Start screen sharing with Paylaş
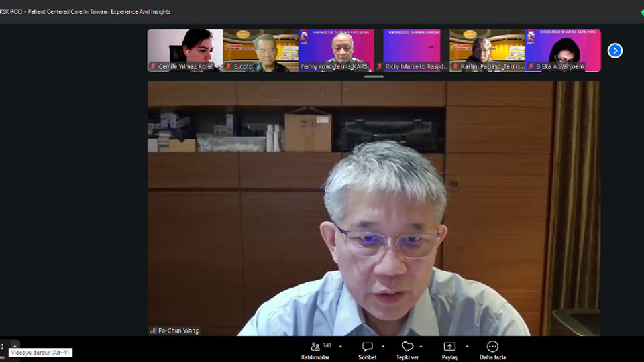 pyautogui.click(x=449, y=351)
